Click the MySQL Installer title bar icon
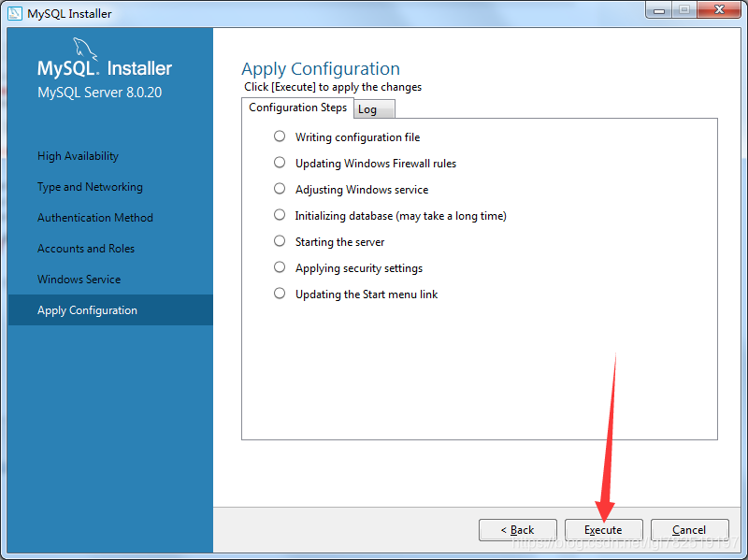 pos(15,13)
